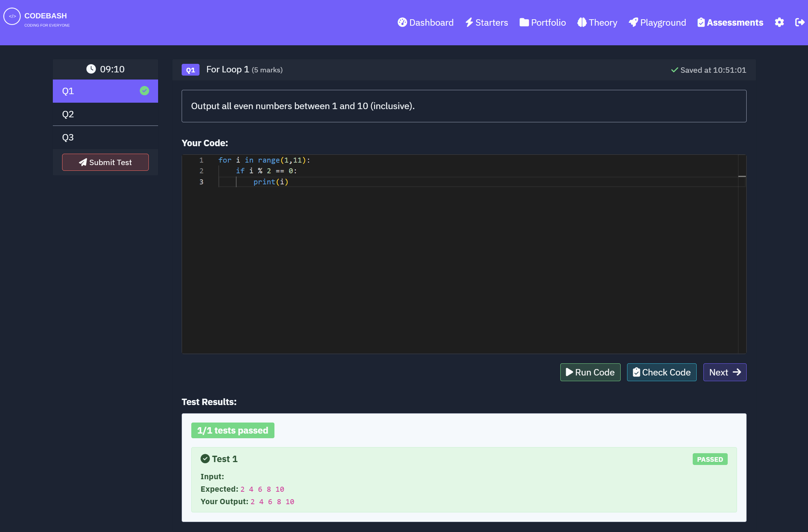Click the clock timer icon
808x532 pixels.
tap(91, 69)
